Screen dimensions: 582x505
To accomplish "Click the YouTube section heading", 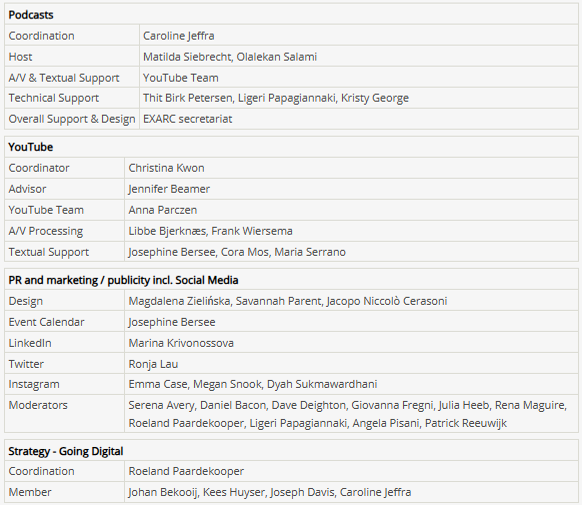I will (30, 147).
